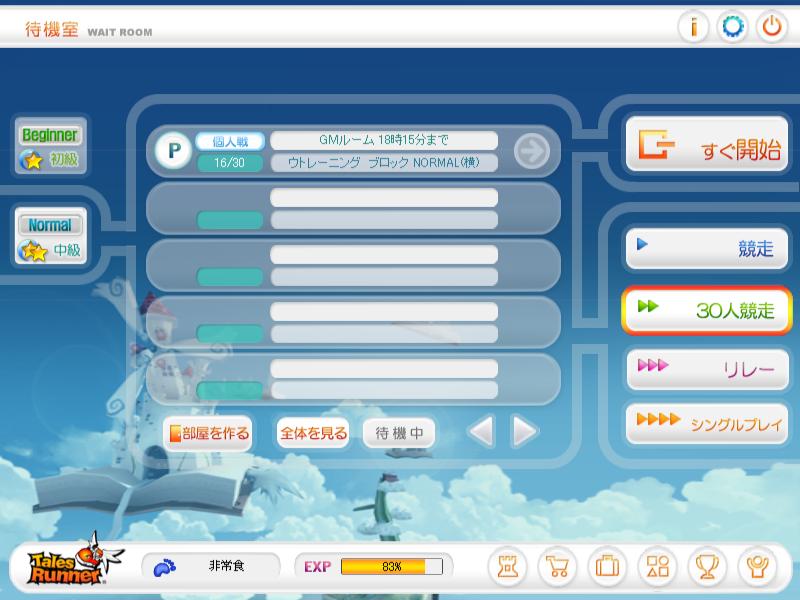This screenshot has width=800, height=600.
Task: Click the power exit icon
Action: [x=771, y=27]
